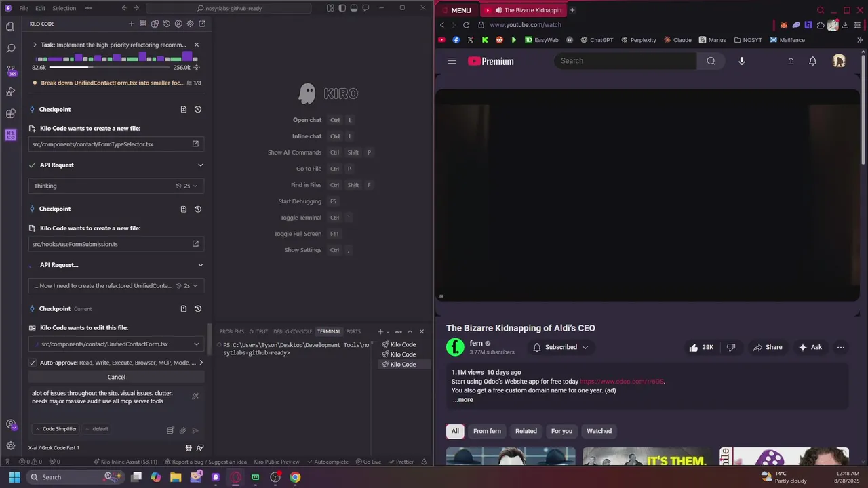868x488 pixels.
Task: Open the Search view in Kiro activity bar
Action: pos(10,48)
